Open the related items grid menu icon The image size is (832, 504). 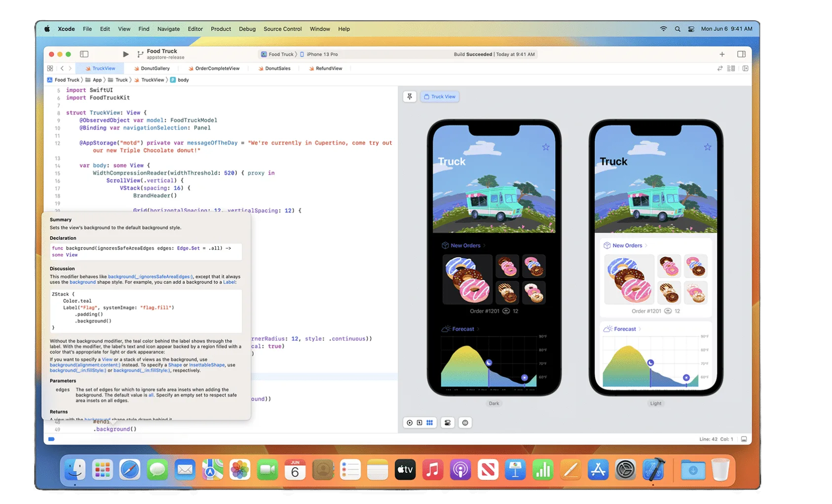(50, 69)
